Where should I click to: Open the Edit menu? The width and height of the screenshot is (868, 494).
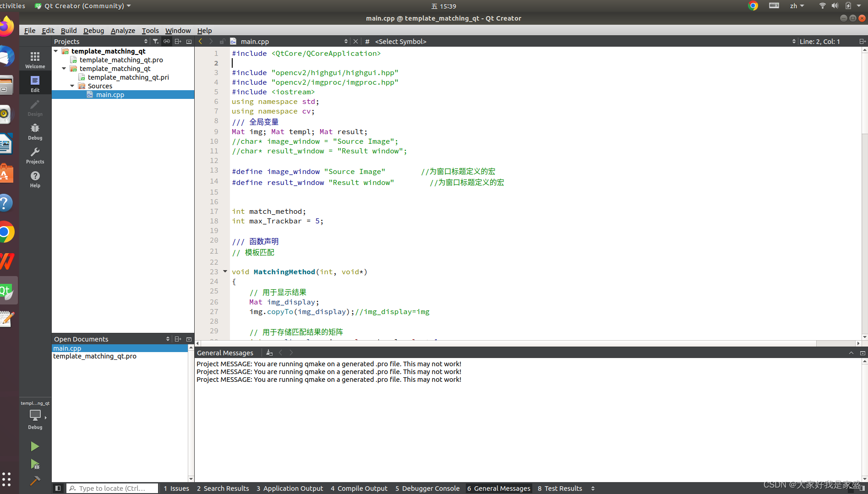point(48,30)
